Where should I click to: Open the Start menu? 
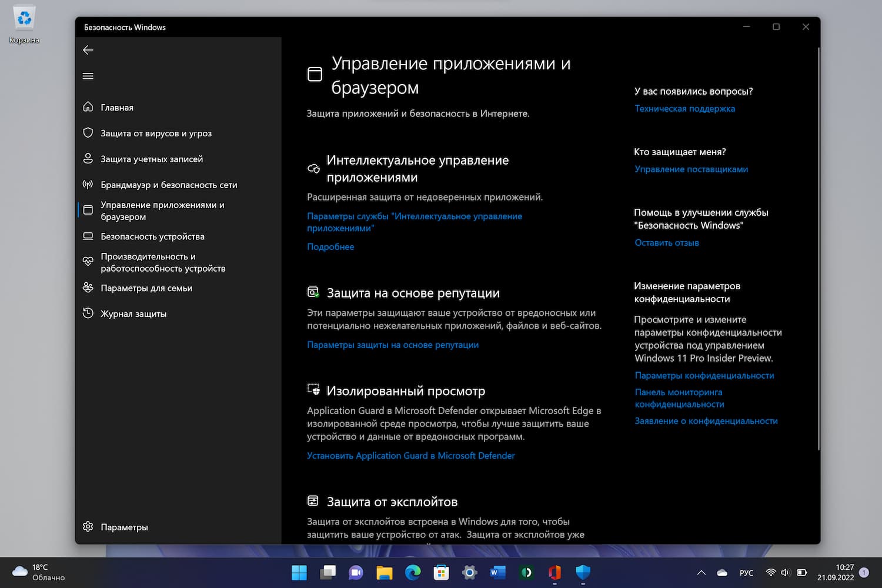(299, 572)
